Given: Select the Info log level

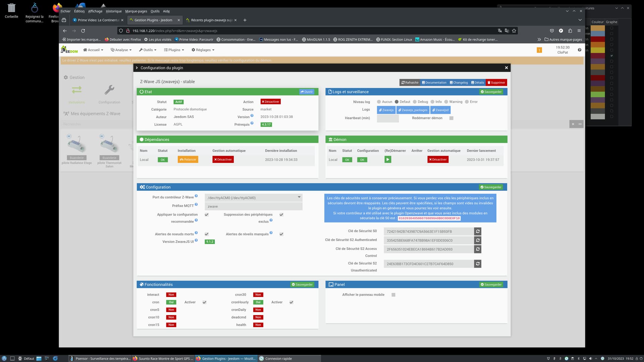Looking at the screenshot, I should pyautogui.click(x=432, y=102).
